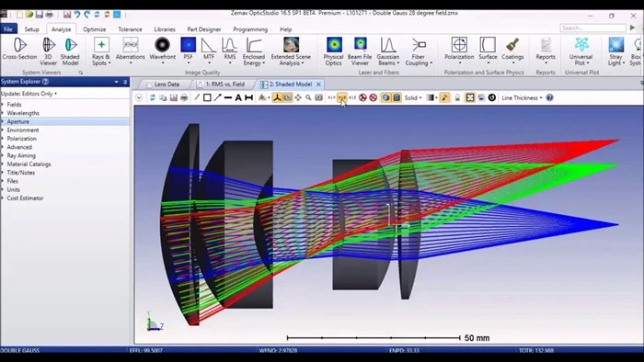Screen dimensions: 644x362
Task: Expand the Wavelengths section in System Explorer
Action: (x=23, y=113)
